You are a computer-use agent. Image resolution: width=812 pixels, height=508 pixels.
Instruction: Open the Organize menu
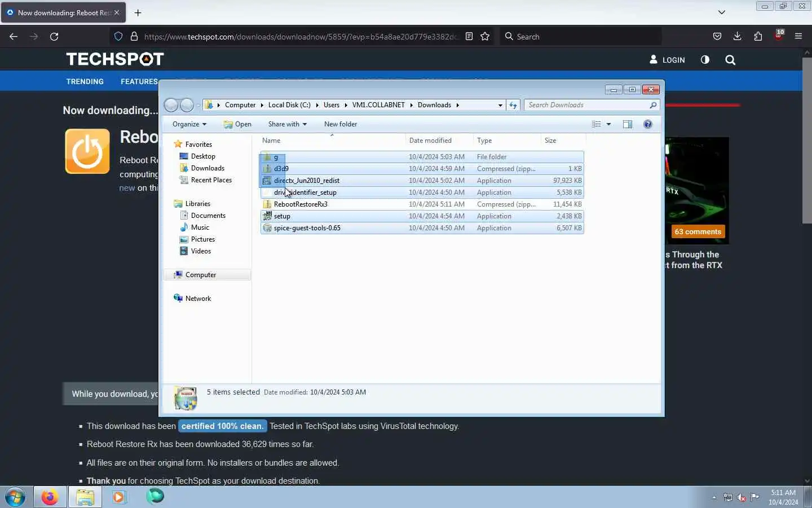click(x=189, y=124)
